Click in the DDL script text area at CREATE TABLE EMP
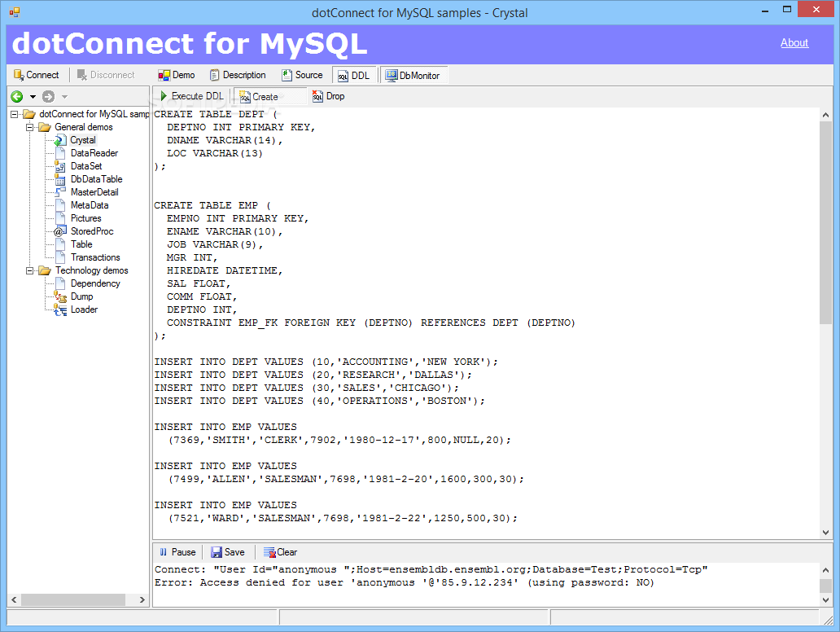The image size is (840, 632). pos(212,206)
